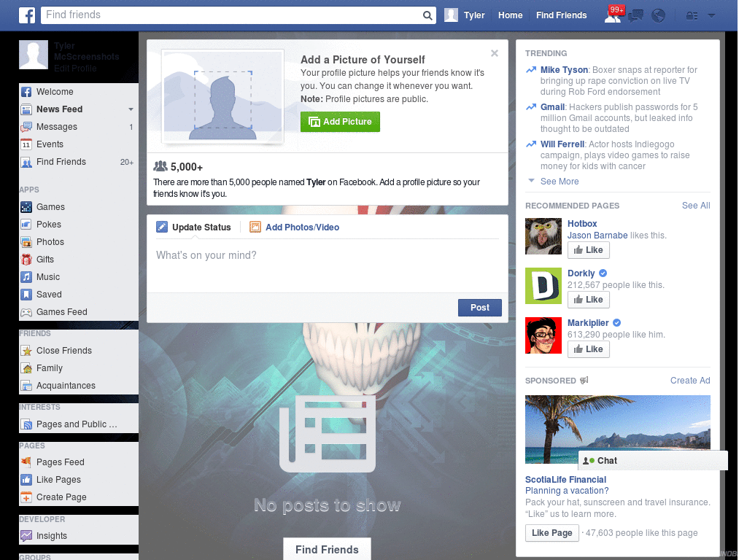The width and height of the screenshot is (747, 560).
Task: Click the Events calendar icon
Action: pos(26,144)
